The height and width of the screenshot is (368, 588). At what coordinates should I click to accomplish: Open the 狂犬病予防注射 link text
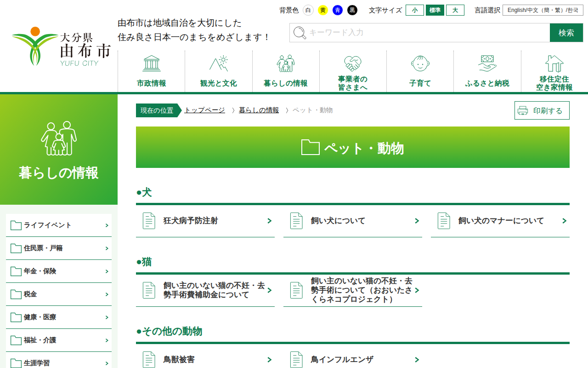pos(191,221)
